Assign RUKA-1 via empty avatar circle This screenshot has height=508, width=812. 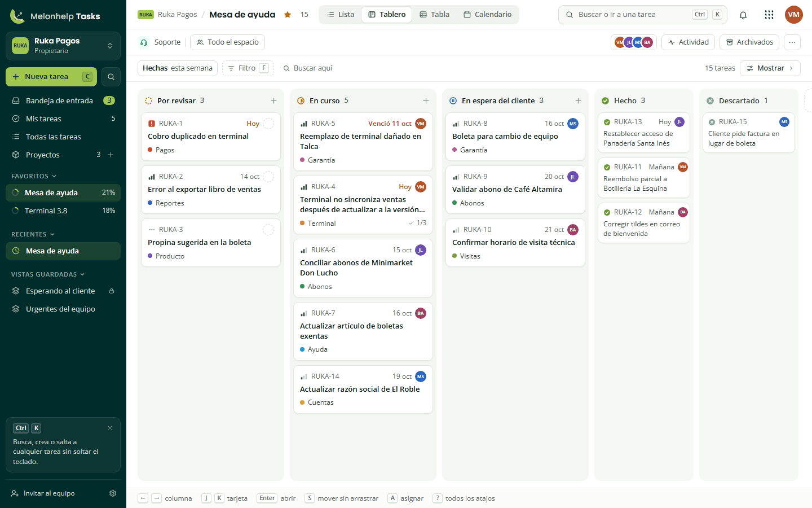tap(268, 124)
